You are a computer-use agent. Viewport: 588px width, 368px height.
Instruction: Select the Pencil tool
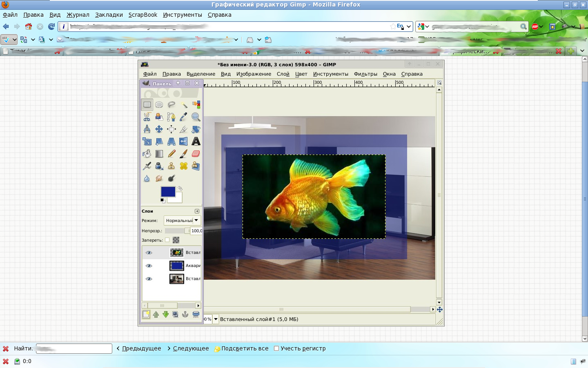[171, 154]
